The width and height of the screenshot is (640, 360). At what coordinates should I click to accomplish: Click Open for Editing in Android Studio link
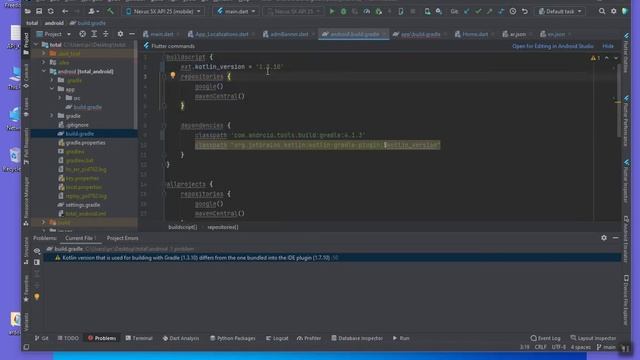click(x=553, y=46)
